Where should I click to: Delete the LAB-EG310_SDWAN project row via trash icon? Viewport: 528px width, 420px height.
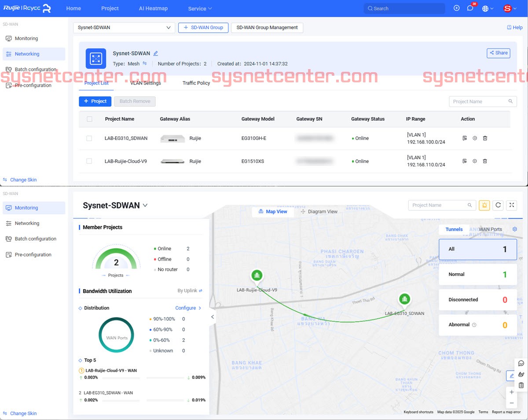click(485, 138)
